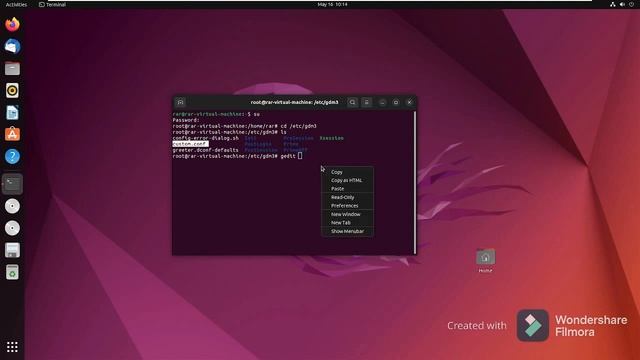Open the second disc icon in dock
The height and width of the screenshot is (360, 640).
(12, 228)
